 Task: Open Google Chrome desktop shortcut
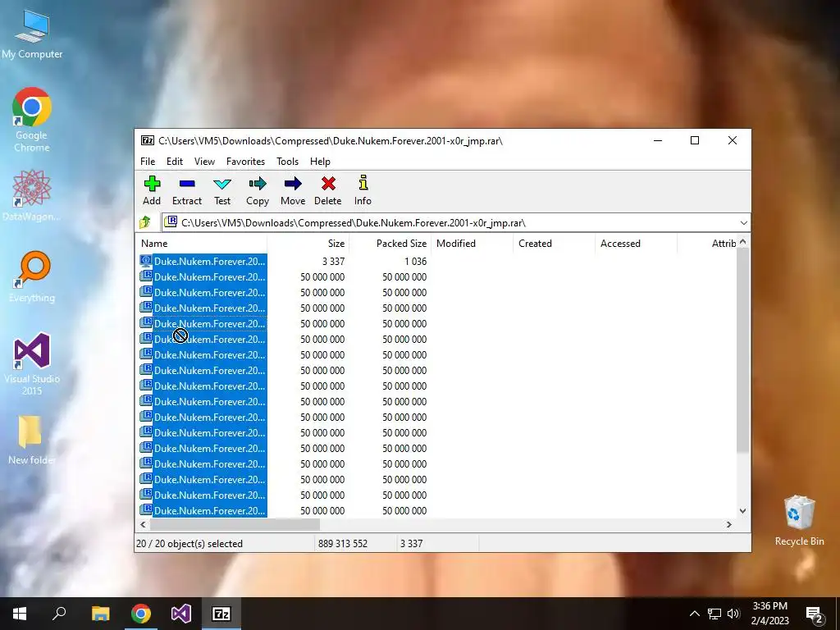pyautogui.click(x=32, y=119)
